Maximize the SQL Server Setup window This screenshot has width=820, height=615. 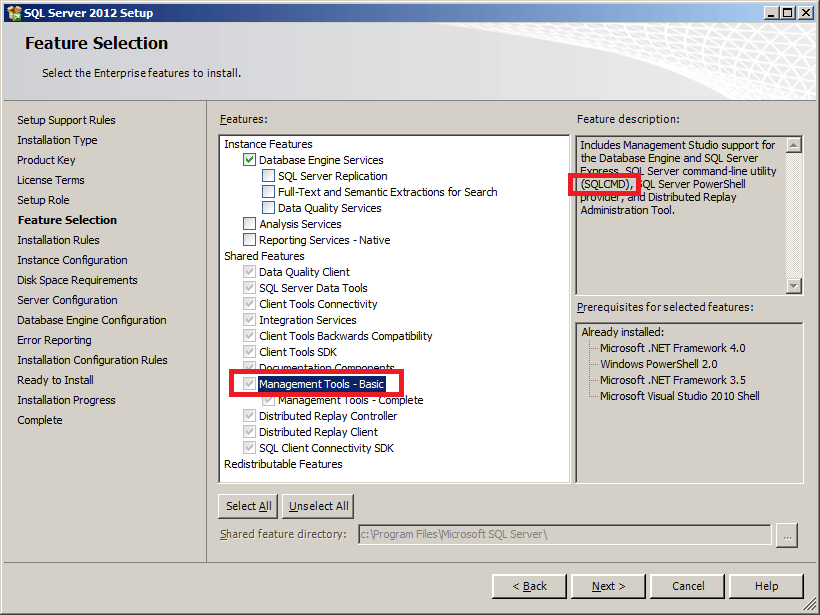[788, 13]
